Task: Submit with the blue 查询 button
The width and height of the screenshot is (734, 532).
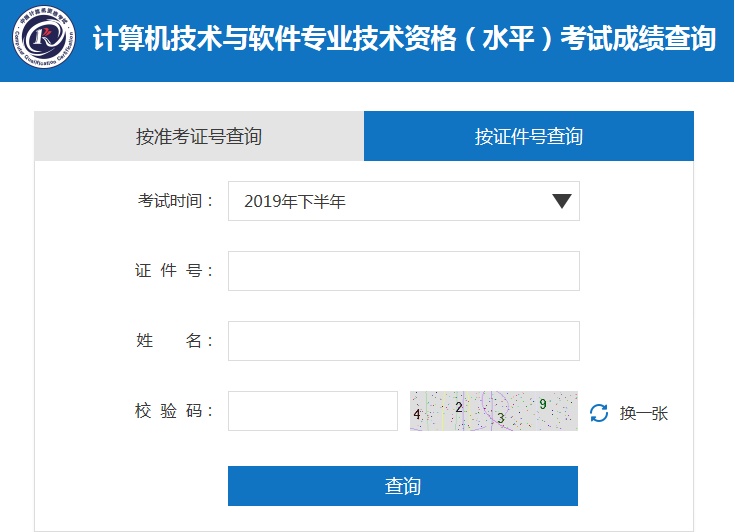Action: pyautogui.click(x=403, y=486)
